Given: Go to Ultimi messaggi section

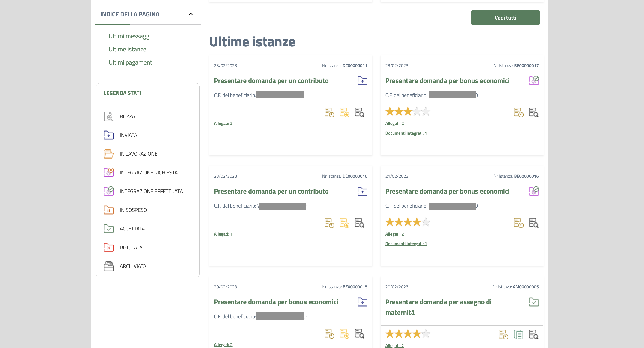Looking at the screenshot, I should [x=129, y=36].
